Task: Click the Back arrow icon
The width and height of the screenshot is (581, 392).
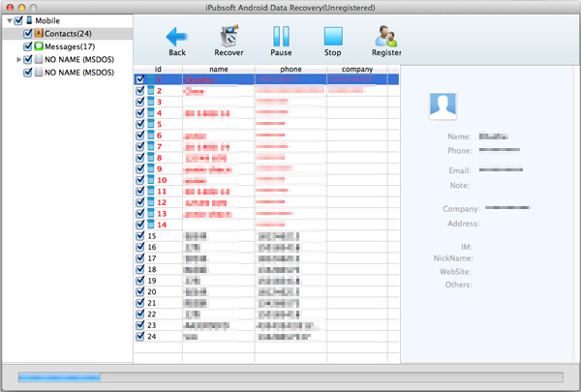Action: click(x=177, y=37)
